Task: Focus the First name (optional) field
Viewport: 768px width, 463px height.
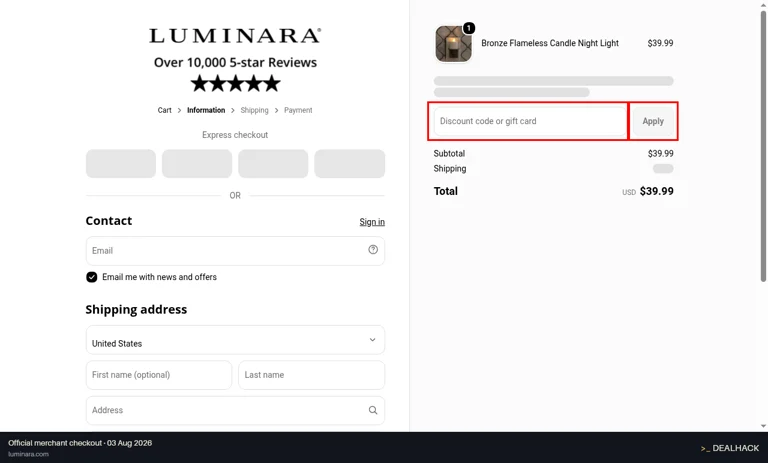Action: pyautogui.click(x=159, y=375)
